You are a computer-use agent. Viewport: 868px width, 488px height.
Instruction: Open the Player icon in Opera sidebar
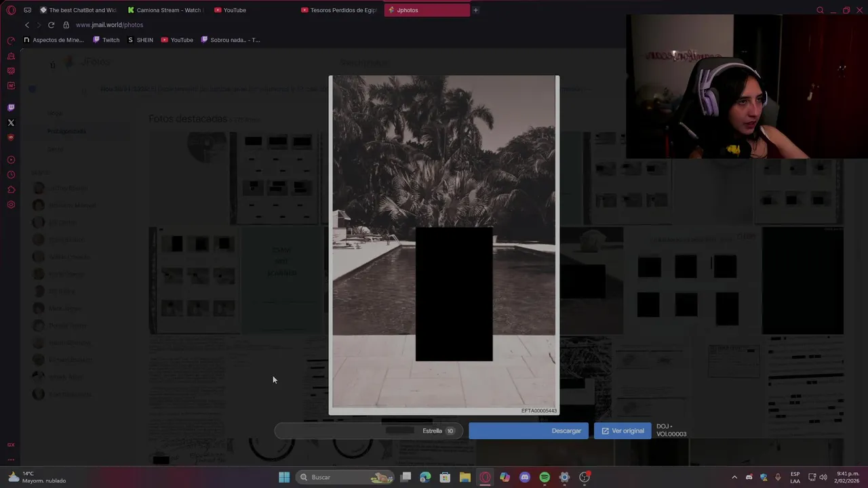click(11, 160)
